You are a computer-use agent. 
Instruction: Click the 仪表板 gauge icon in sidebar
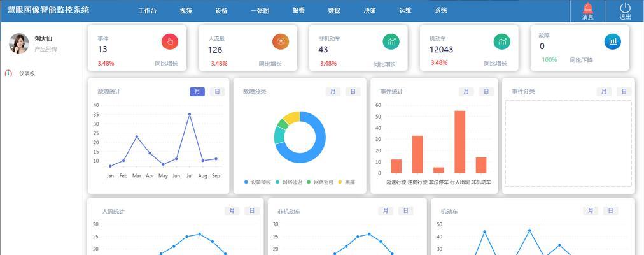click(9, 73)
